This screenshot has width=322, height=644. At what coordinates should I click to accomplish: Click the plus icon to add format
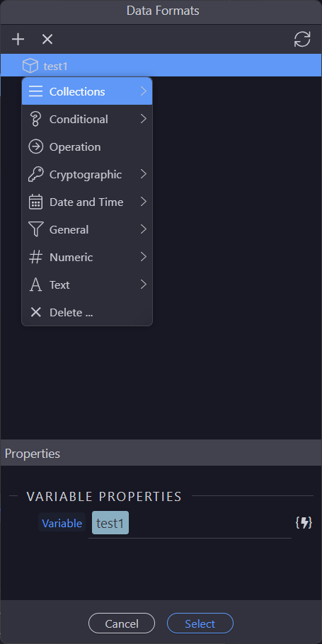[18, 40]
